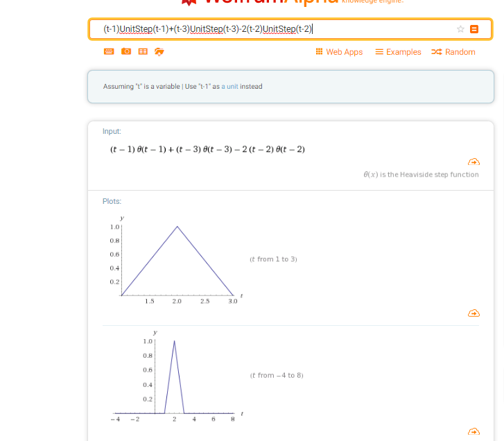Open the extended keyboard icon
504x441 pixels.
pyautogui.click(x=109, y=52)
